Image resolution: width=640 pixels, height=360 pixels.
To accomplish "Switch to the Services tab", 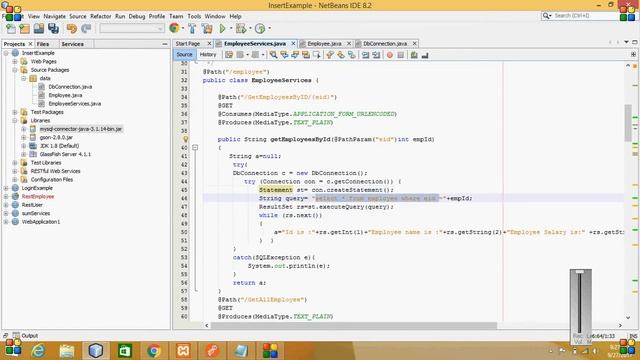I will click(x=73, y=44).
